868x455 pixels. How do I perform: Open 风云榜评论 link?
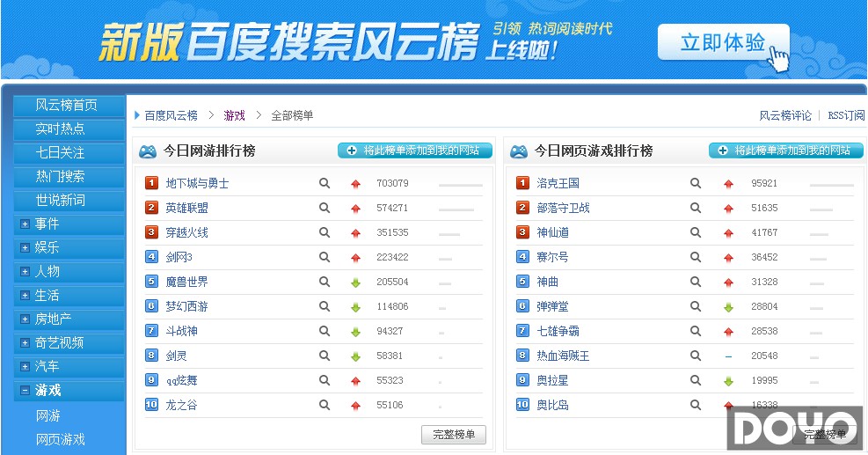785,115
